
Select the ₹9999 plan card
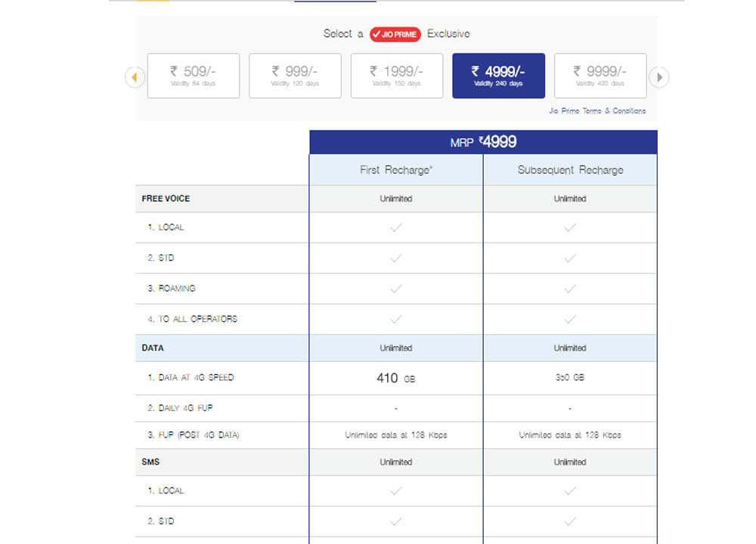pos(600,76)
